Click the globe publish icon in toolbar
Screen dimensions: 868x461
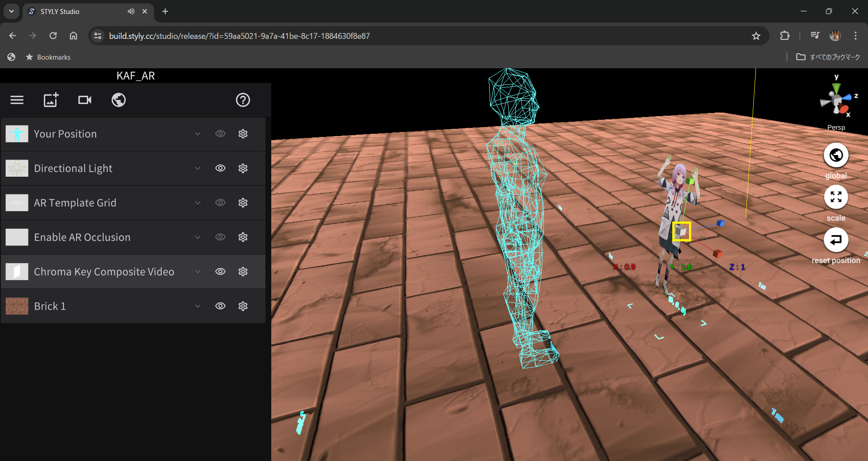point(118,100)
